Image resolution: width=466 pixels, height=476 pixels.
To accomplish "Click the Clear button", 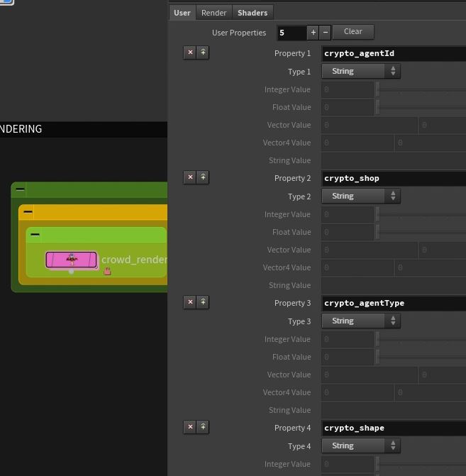I will tap(353, 32).
